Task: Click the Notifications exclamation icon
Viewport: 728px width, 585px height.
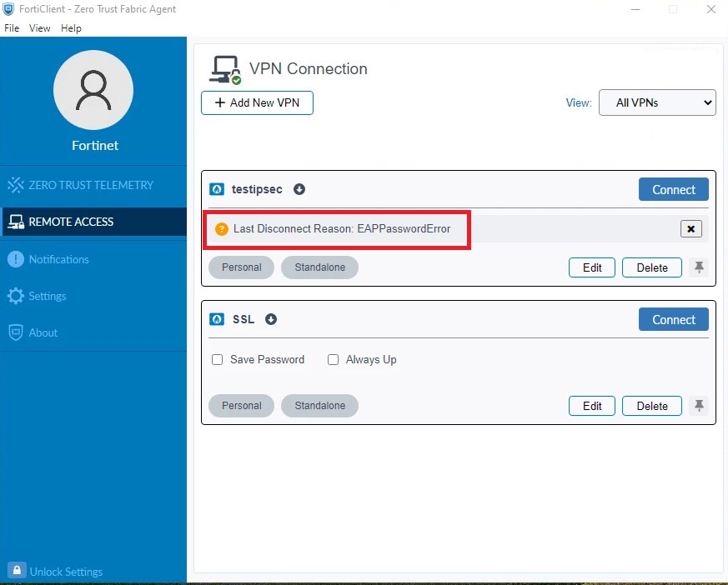Action: pyautogui.click(x=16, y=259)
